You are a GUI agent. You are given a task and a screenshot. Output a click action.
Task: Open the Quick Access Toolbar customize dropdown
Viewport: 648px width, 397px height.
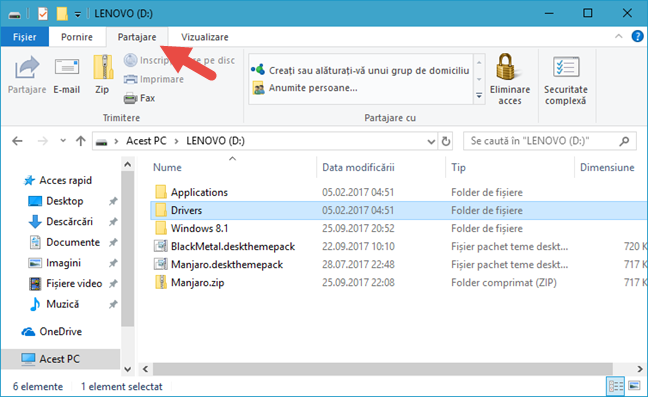click(78, 15)
